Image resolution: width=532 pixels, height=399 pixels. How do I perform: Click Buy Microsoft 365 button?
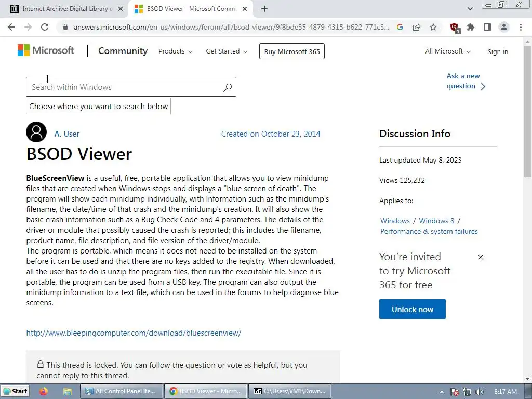(x=292, y=51)
